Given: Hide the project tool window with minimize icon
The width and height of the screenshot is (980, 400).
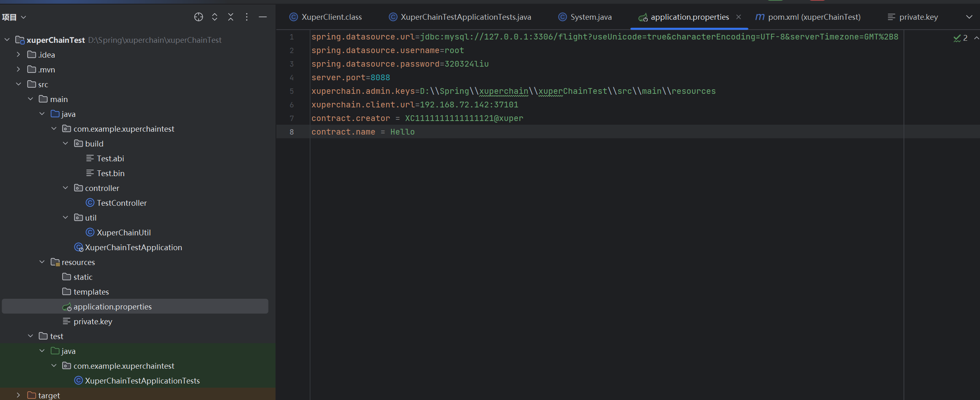Looking at the screenshot, I should click(x=263, y=17).
